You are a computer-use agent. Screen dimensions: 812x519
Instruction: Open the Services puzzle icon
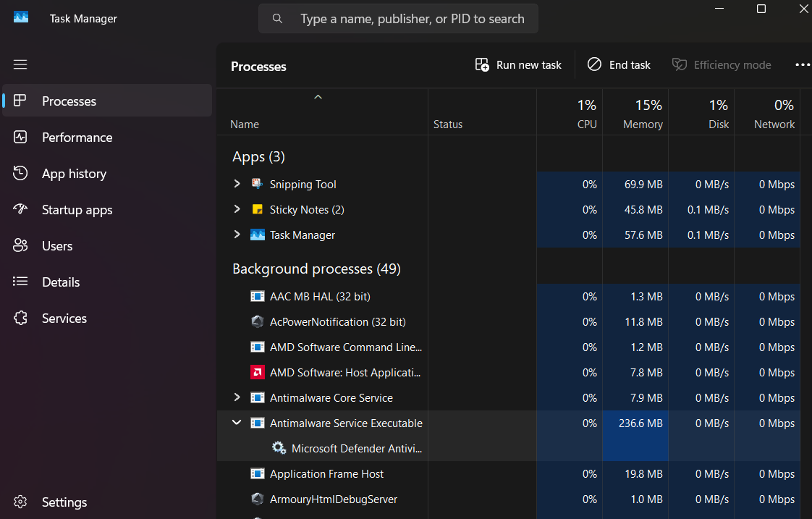(x=20, y=318)
